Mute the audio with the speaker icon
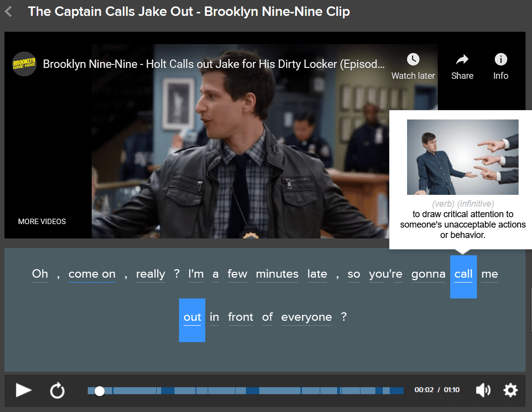 tap(483, 390)
